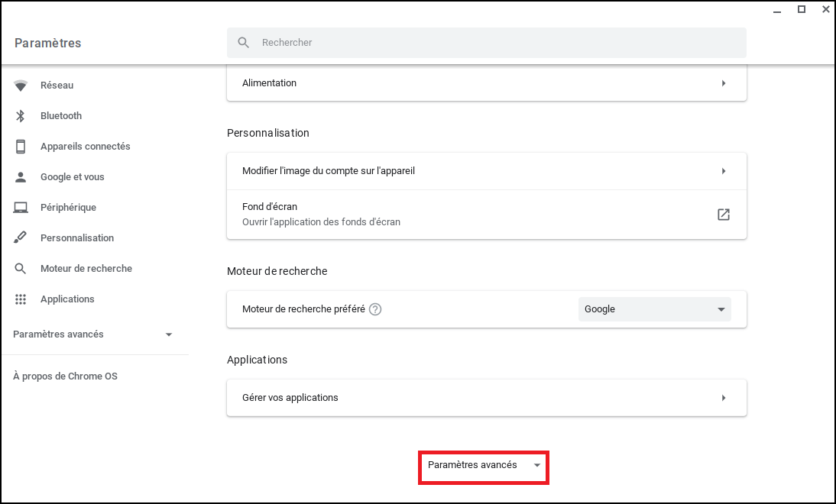Open Gérer vos applications

pyautogui.click(x=486, y=398)
